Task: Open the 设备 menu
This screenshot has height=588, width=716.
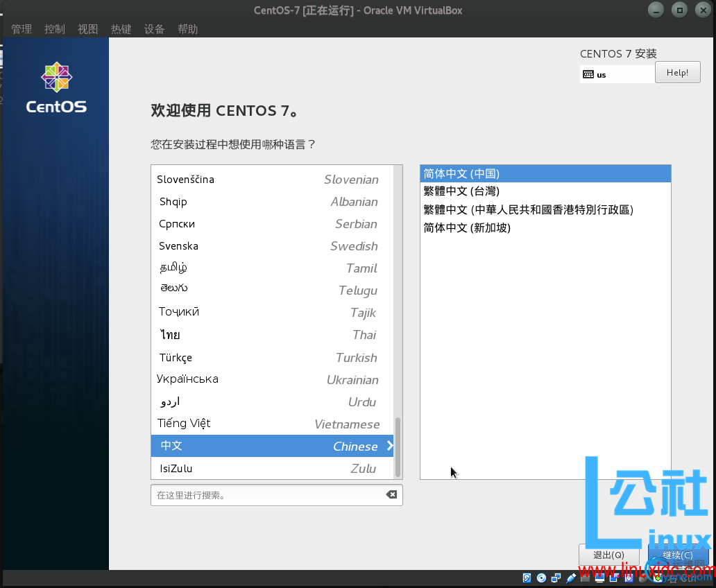Action: pos(154,29)
